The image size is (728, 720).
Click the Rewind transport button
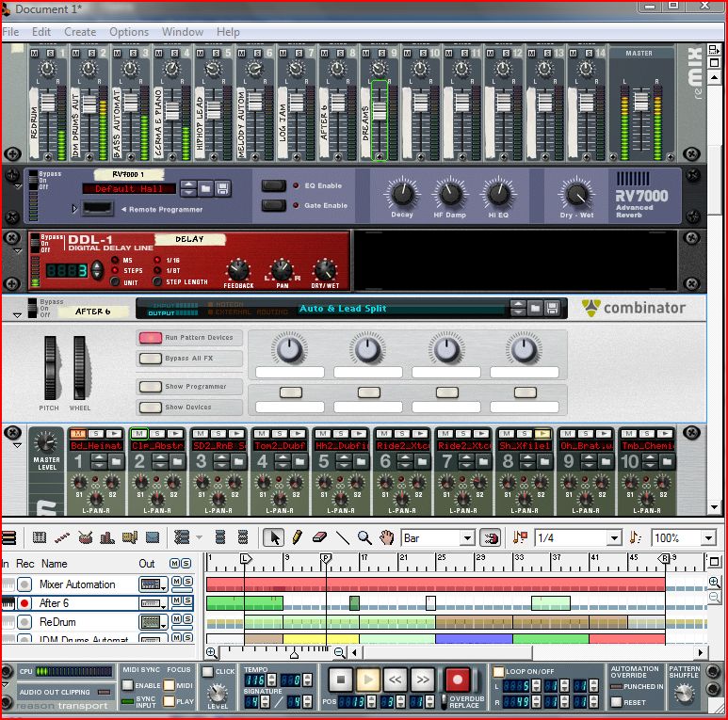tap(396, 680)
